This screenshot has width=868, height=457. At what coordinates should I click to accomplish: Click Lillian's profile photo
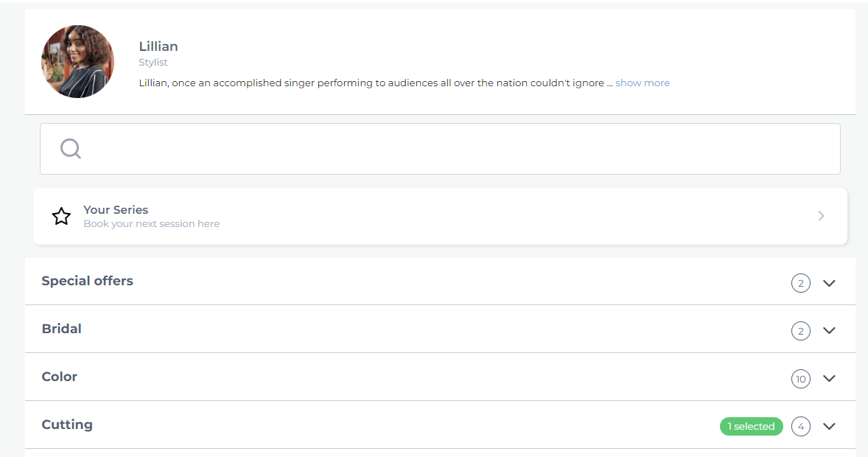[x=77, y=61]
